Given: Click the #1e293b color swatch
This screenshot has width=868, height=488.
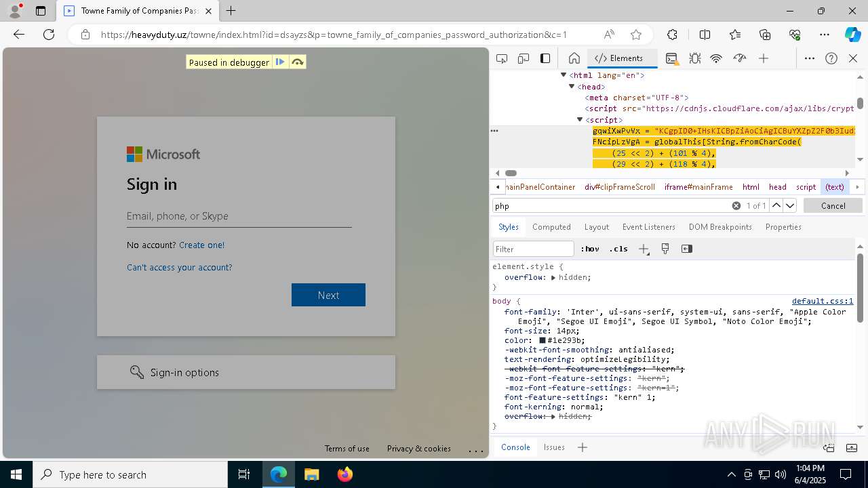Looking at the screenshot, I should pos(542,340).
